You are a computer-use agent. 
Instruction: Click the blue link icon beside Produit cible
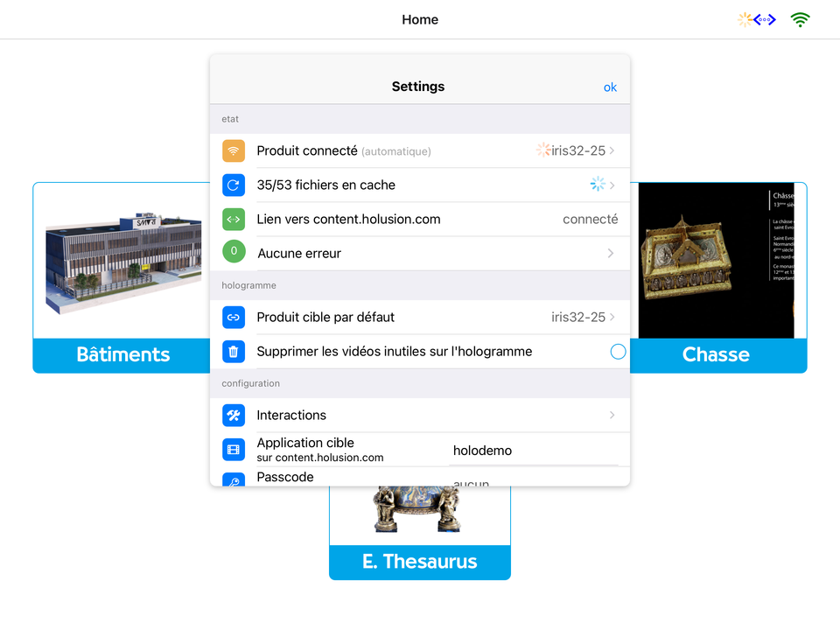click(234, 317)
